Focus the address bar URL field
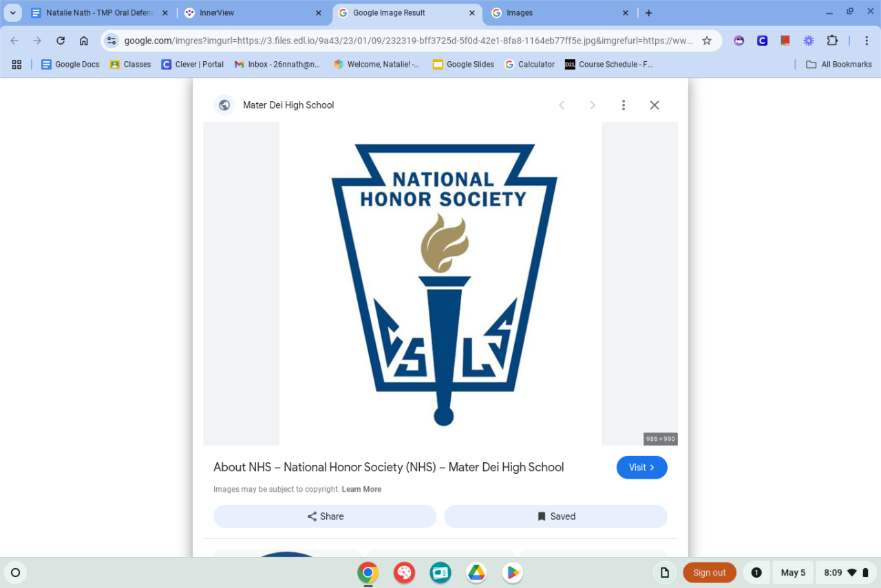The width and height of the screenshot is (881, 588). pyautogui.click(x=408, y=41)
